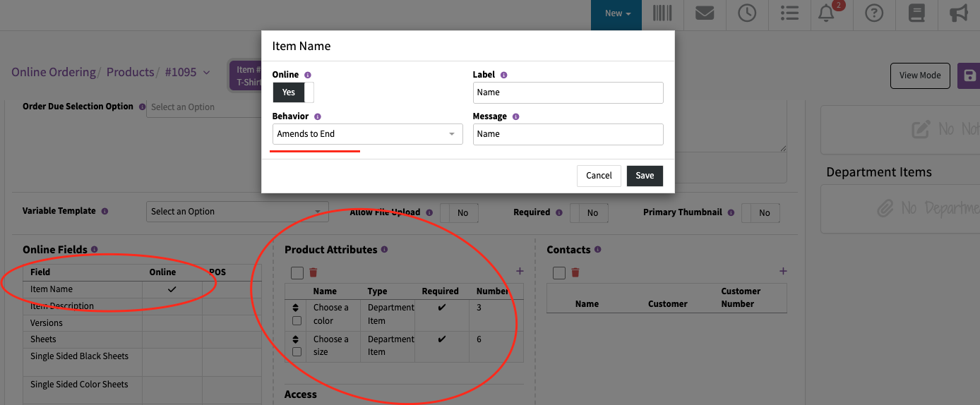Click the purple save disk icon
Viewport: 980px width, 405px height.
969,75
